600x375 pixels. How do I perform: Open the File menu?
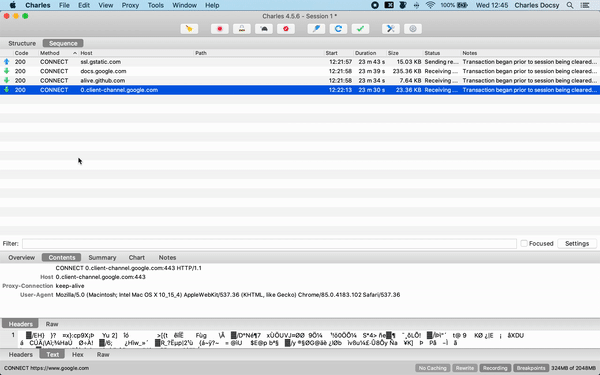pyautogui.click(x=64, y=5)
